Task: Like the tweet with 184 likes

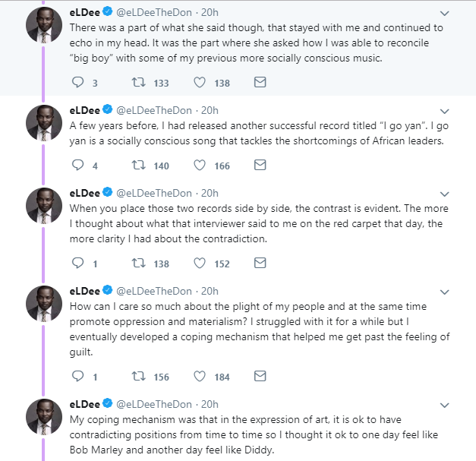Action: [x=200, y=376]
